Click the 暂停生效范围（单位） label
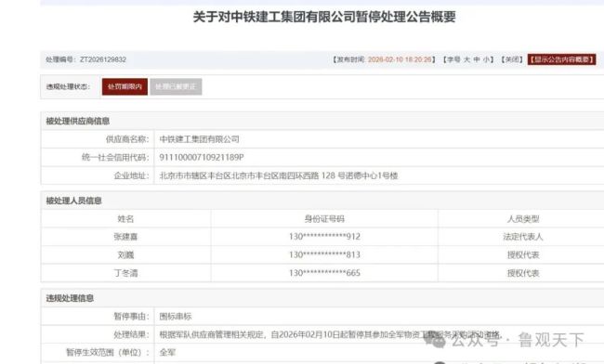Screen dimensions: 604x364 [108, 353]
